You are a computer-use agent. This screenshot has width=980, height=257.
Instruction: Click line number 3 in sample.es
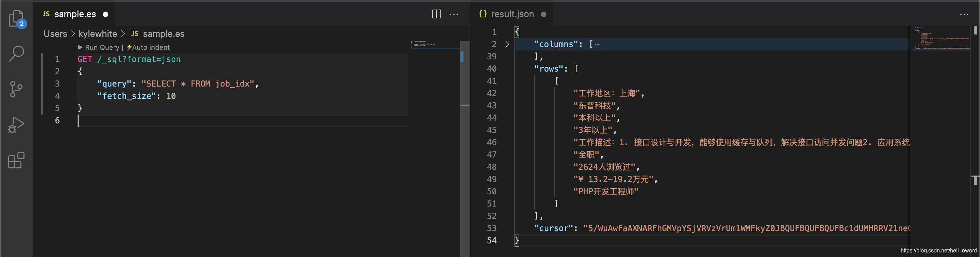click(x=57, y=84)
